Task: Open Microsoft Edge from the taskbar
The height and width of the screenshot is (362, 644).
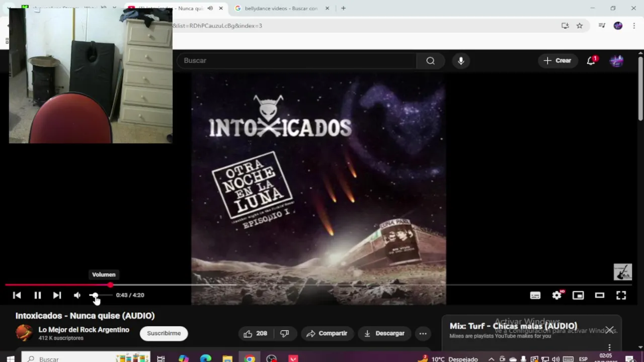Action: 206,358
